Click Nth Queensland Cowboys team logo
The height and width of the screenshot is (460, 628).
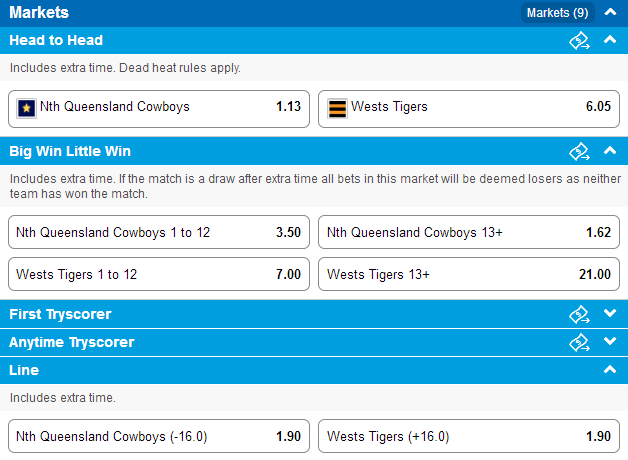tap(26, 108)
